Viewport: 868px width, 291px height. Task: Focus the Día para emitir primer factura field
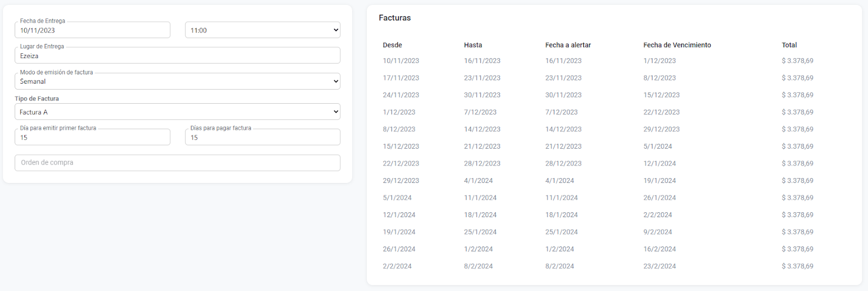(x=92, y=137)
